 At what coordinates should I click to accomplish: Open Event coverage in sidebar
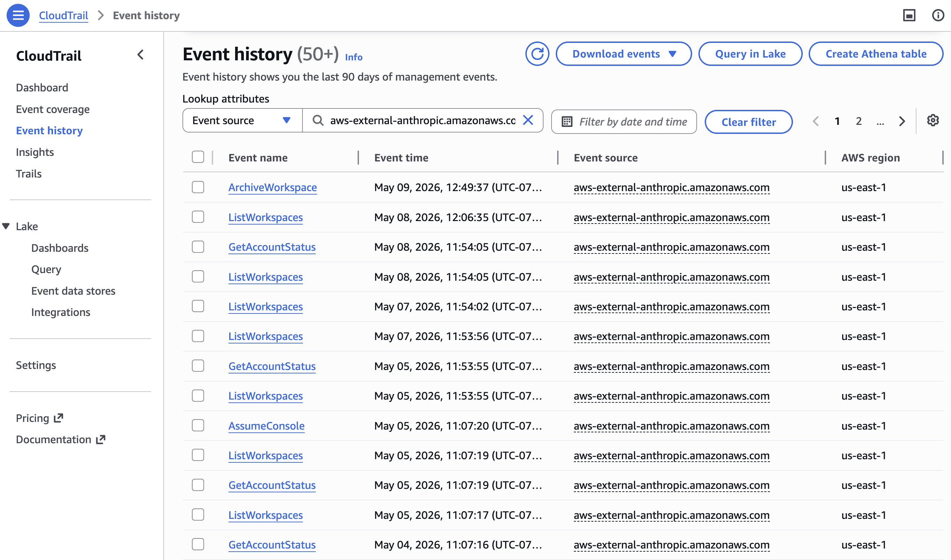pos(53,109)
